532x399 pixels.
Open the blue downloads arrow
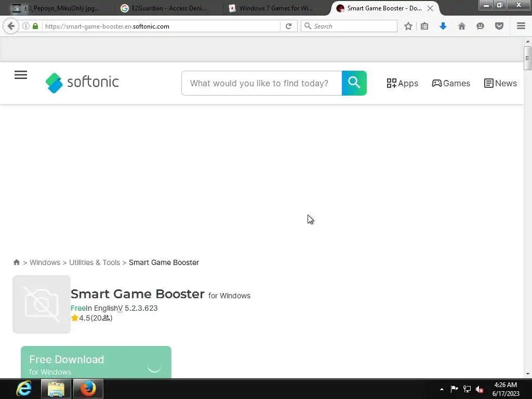[443, 26]
